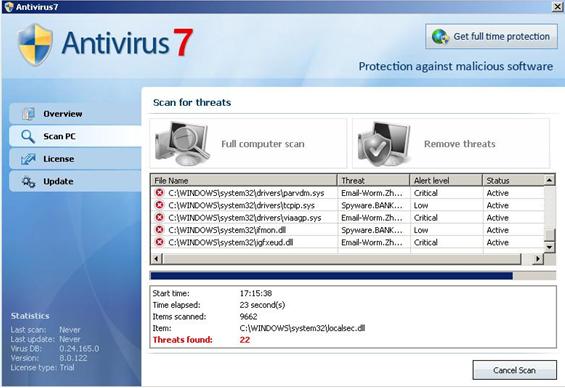Start Full computer scan
The height and width of the screenshot is (388, 565).
point(248,143)
